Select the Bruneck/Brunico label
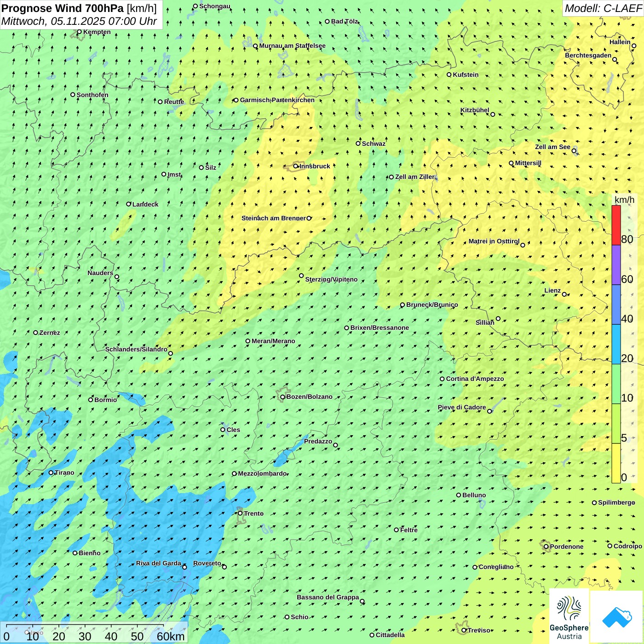This screenshot has width=644, height=644. [432, 305]
